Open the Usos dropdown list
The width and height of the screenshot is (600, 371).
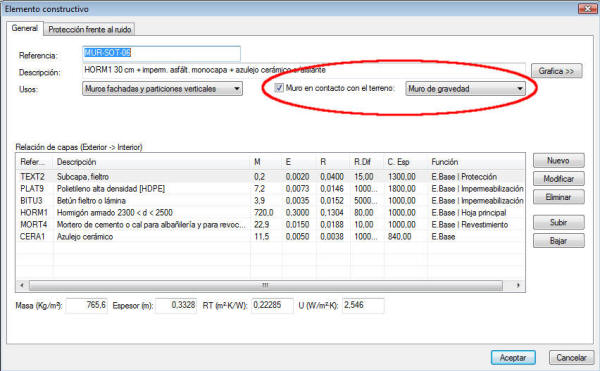point(162,89)
